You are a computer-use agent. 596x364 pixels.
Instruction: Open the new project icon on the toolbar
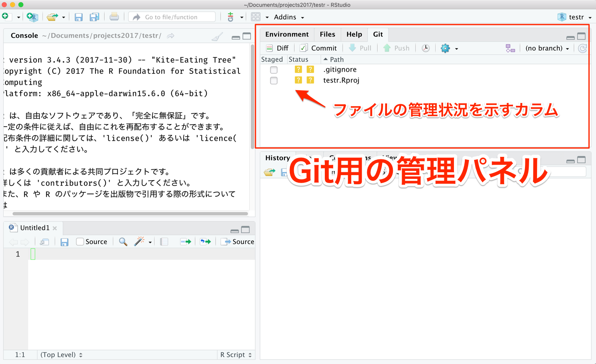tap(32, 17)
